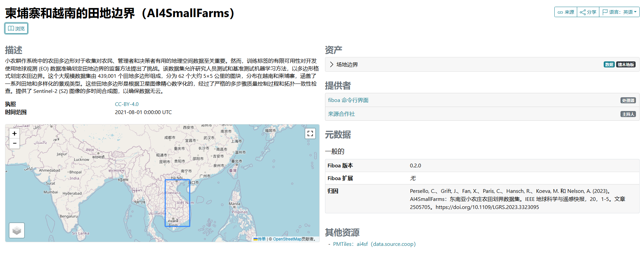Click the 数据 badge on the asset row
644x270 pixels.
coord(609,65)
